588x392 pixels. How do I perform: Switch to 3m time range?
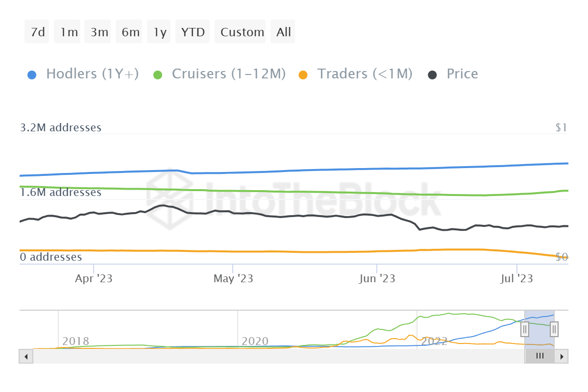tap(99, 32)
